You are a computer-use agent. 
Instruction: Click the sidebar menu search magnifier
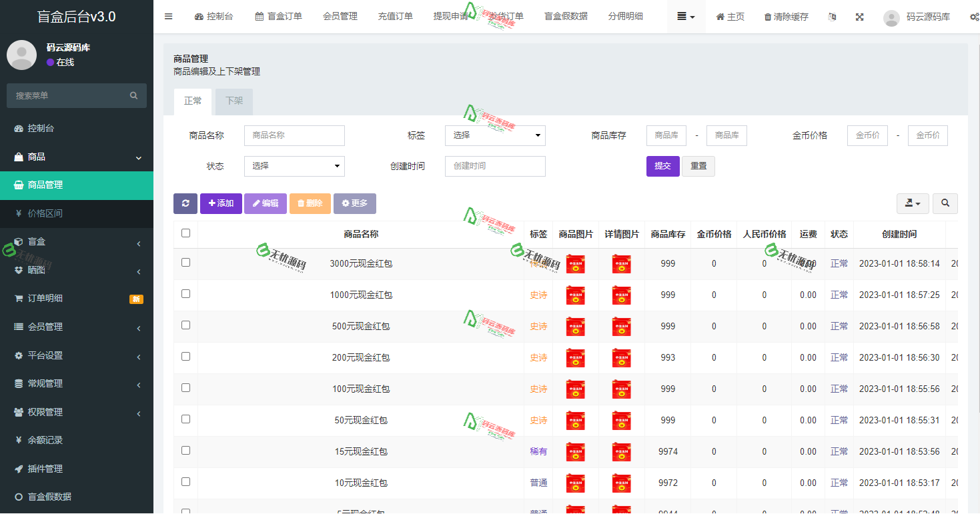pyautogui.click(x=133, y=95)
